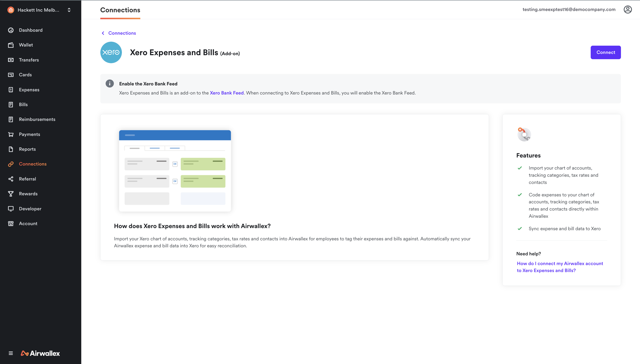Click the Wallet icon in sidebar
The width and height of the screenshot is (640, 364).
point(11,45)
